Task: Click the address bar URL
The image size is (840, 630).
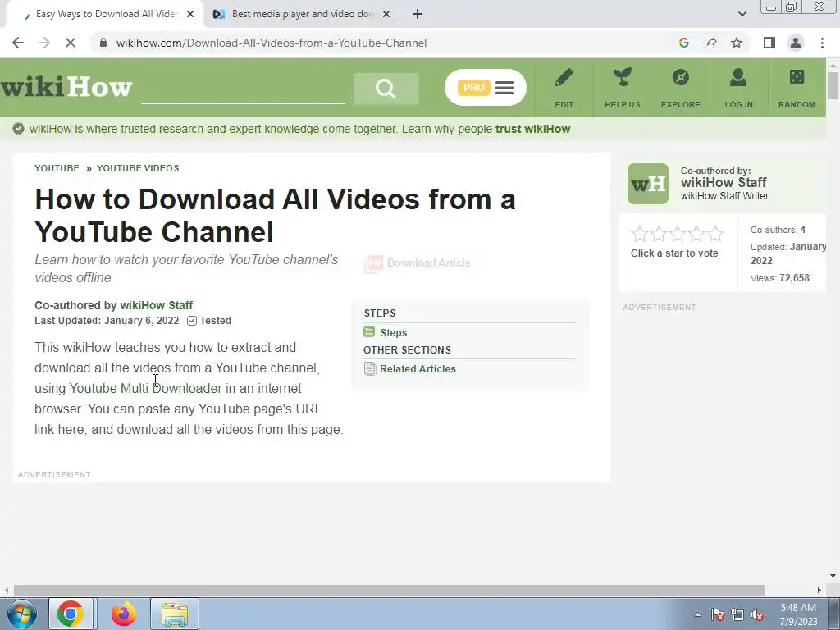Action: pos(271,43)
